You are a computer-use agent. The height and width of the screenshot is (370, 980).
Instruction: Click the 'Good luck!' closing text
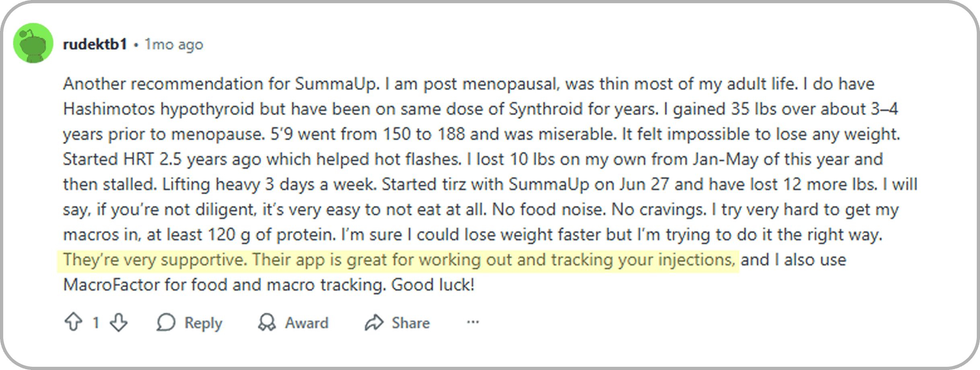pos(433,285)
